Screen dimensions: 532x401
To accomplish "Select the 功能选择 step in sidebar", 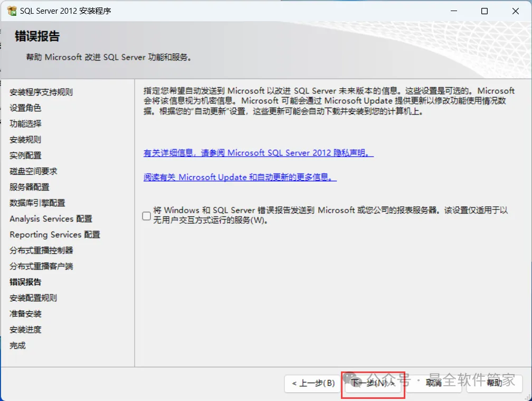I will [x=25, y=124].
